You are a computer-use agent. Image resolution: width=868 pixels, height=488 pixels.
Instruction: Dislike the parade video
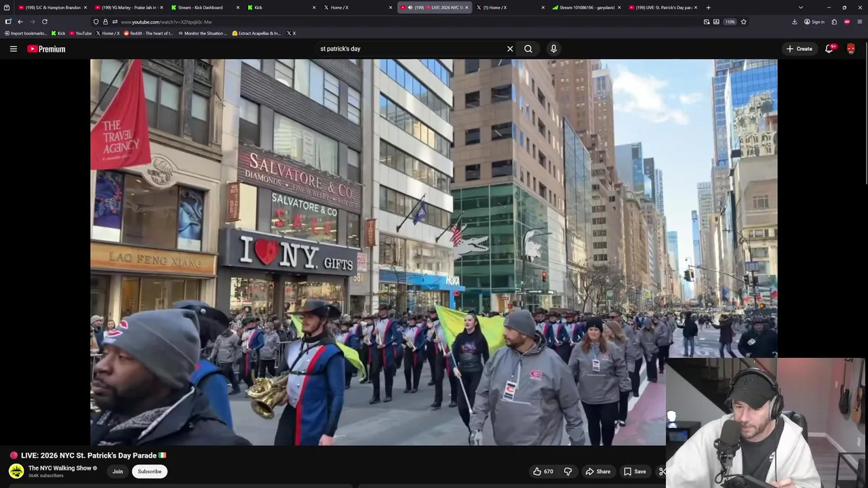pos(568,472)
